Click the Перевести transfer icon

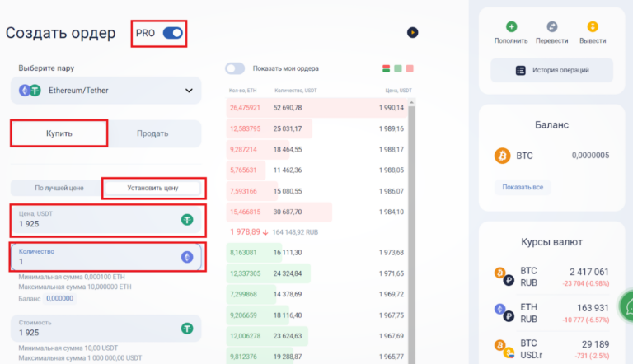551,26
